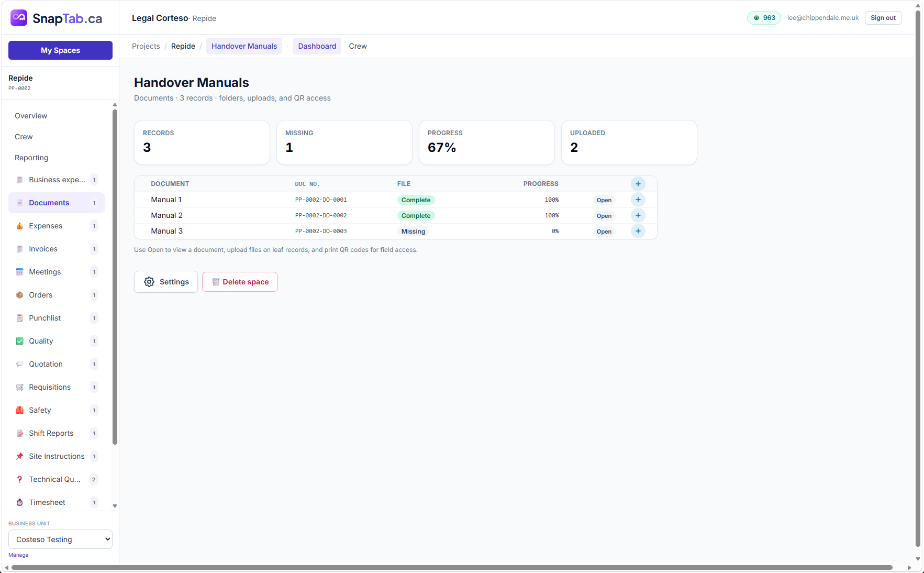Select the Site Instructions pin icon
Screen dimensions: 924x573
tap(20, 456)
